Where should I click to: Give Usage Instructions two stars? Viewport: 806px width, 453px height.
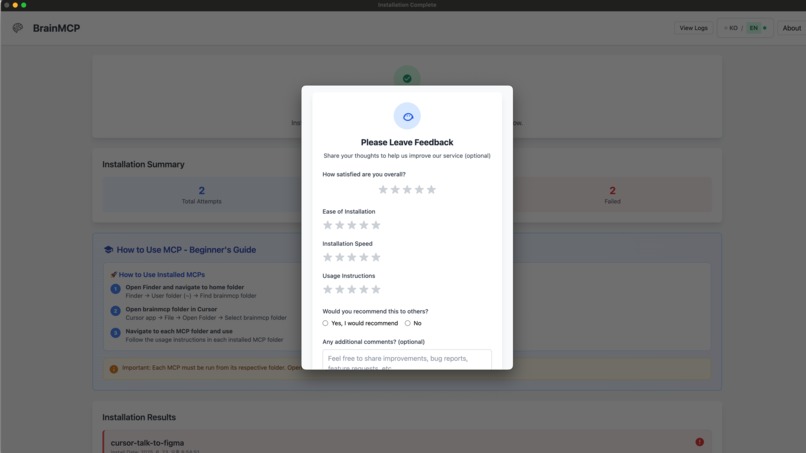(x=340, y=289)
